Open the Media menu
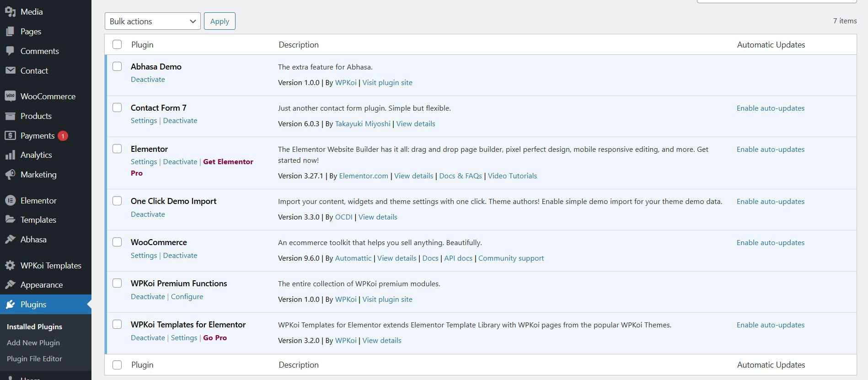The image size is (868, 380). 32,12
